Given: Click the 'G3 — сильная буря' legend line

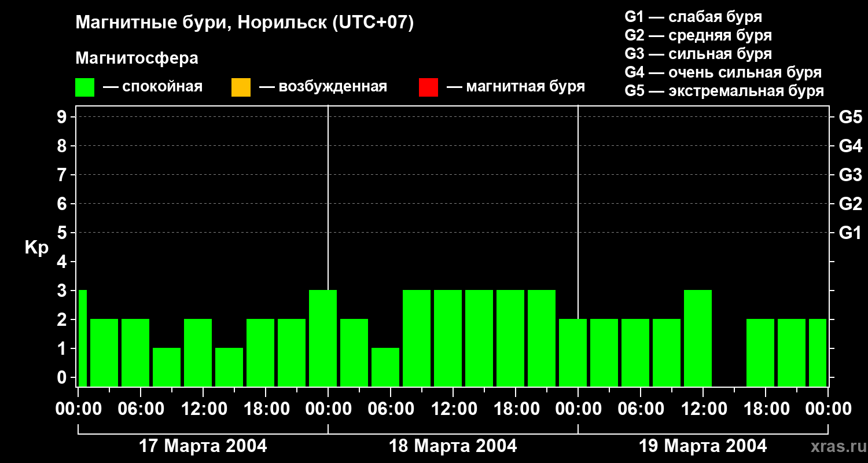Looking at the screenshot, I should [x=698, y=54].
